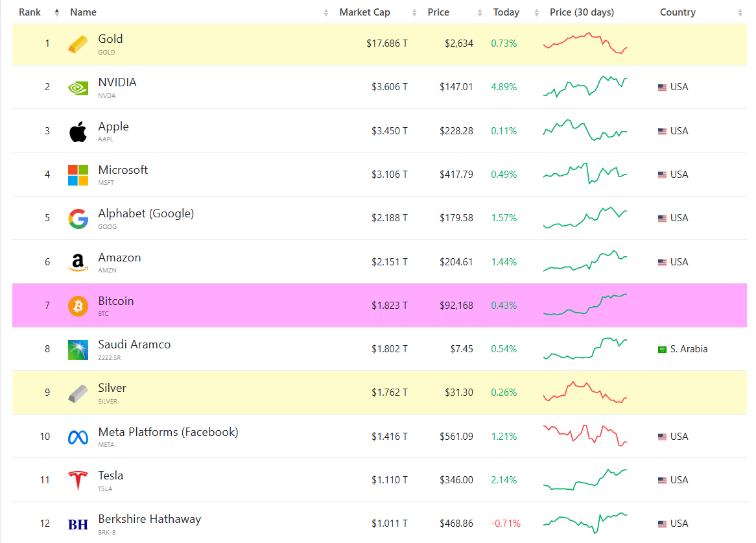Image resolution: width=756 pixels, height=543 pixels.
Task: Go to the Microsoft company page
Action: (x=123, y=170)
